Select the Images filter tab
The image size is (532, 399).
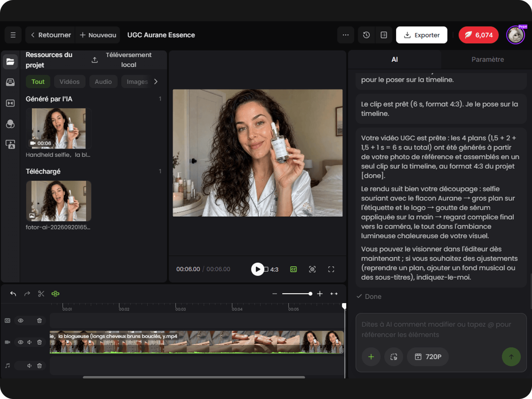137,81
